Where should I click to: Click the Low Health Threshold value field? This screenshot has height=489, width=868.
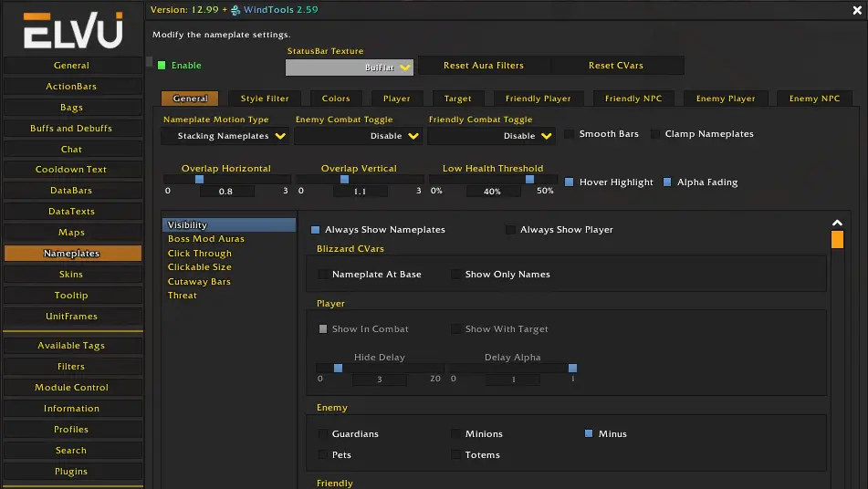(x=493, y=192)
